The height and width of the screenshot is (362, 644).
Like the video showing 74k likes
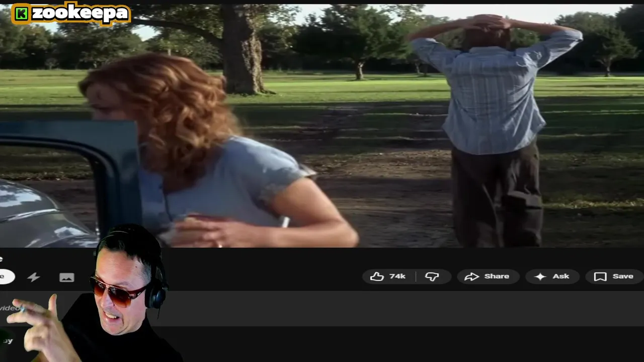coord(388,277)
